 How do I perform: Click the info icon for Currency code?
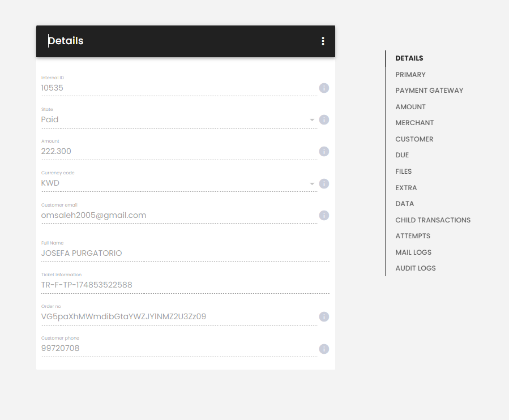tap(324, 184)
